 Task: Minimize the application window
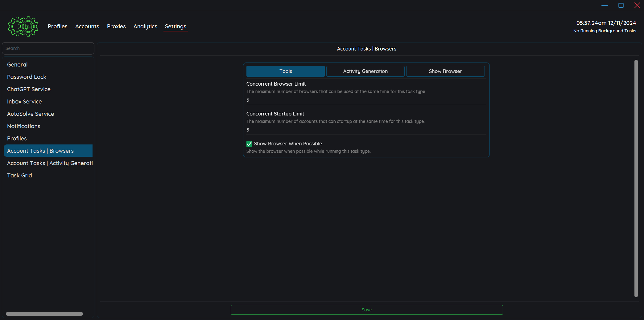pyautogui.click(x=605, y=6)
